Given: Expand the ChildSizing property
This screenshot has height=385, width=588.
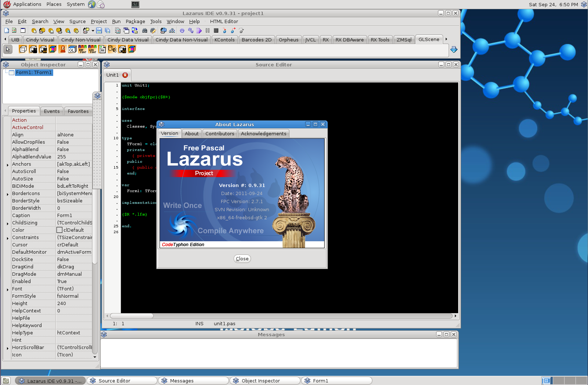Looking at the screenshot, I should click(8, 223).
